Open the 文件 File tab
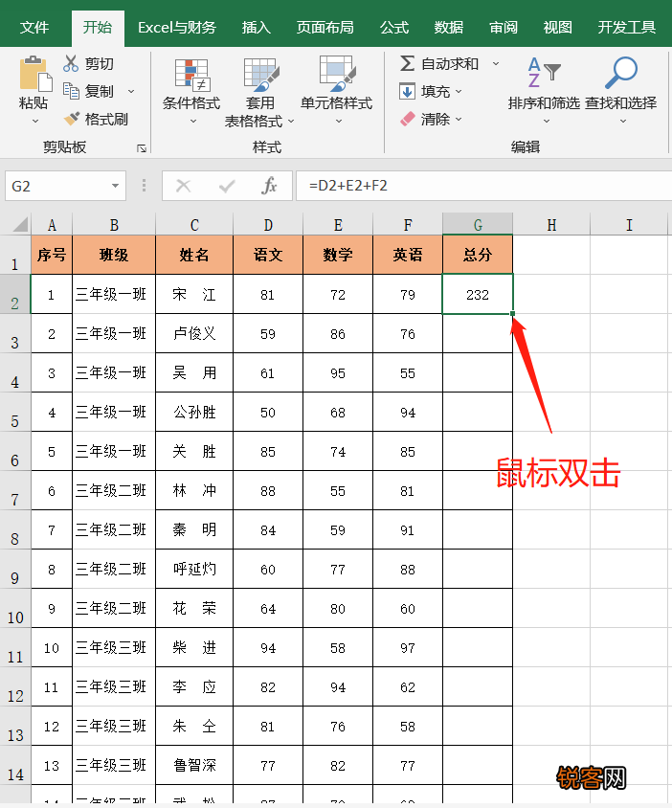 coord(34,28)
